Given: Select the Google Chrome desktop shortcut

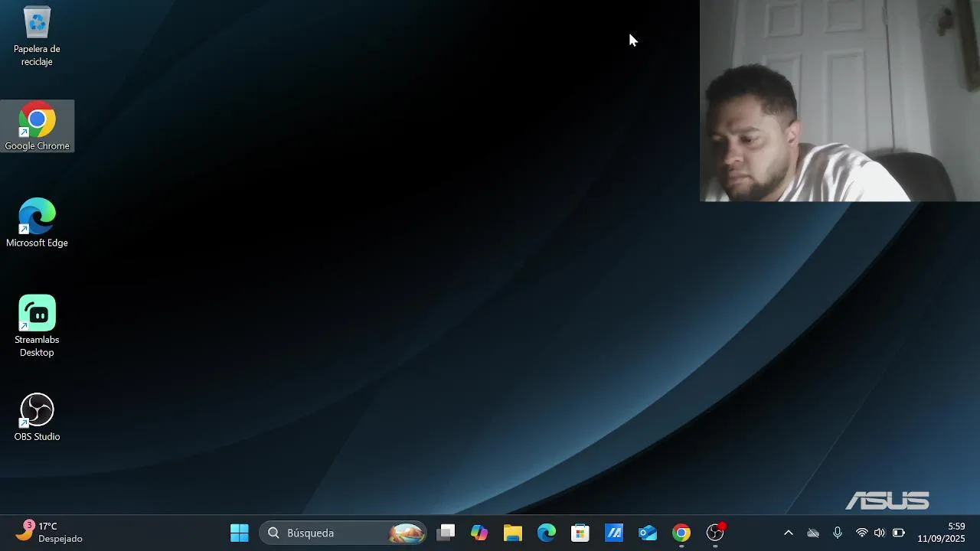Looking at the screenshot, I should click(x=37, y=126).
